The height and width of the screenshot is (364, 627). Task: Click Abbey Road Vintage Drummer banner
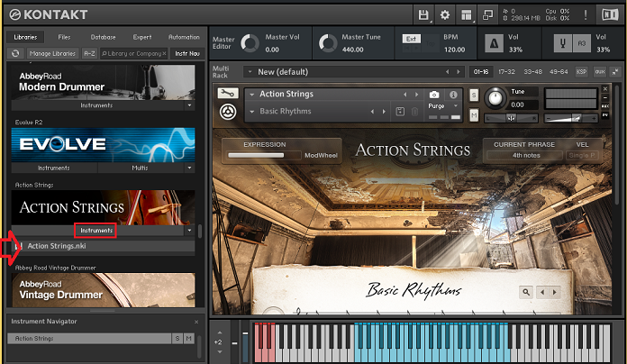point(104,290)
